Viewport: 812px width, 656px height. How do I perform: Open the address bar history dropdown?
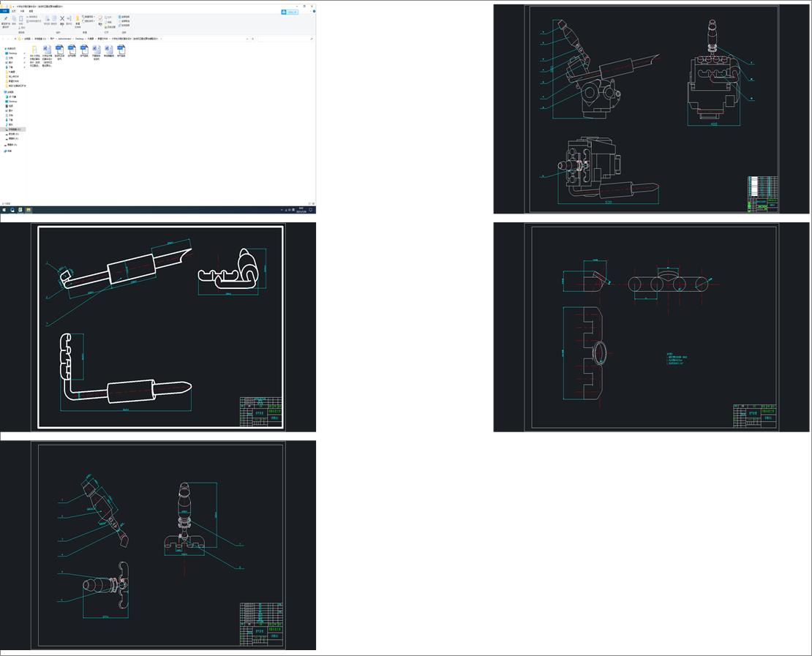click(x=247, y=39)
